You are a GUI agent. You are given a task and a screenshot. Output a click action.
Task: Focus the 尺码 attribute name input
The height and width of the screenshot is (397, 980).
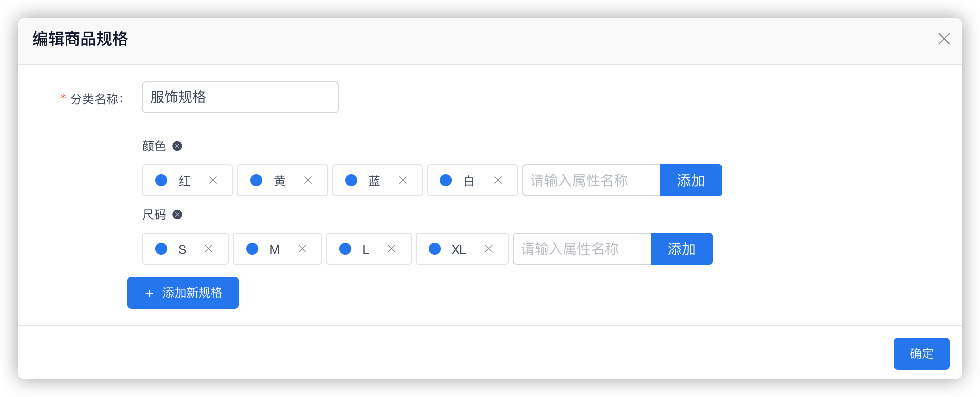point(582,249)
